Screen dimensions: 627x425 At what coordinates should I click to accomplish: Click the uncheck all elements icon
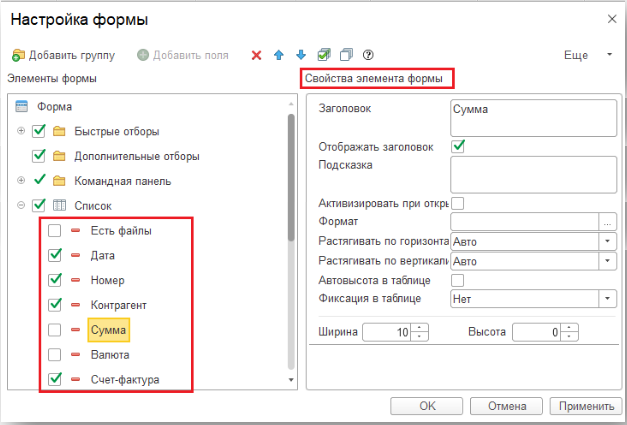coord(345,55)
